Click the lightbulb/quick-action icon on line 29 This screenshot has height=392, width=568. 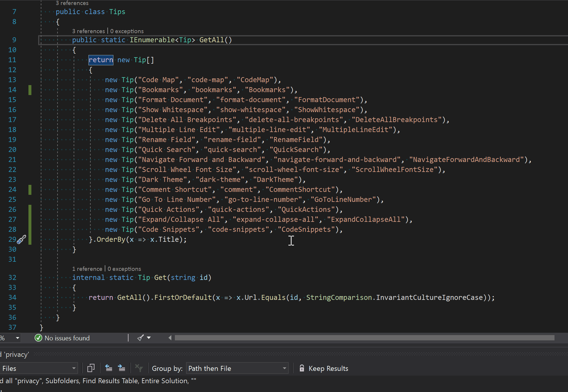(x=22, y=239)
